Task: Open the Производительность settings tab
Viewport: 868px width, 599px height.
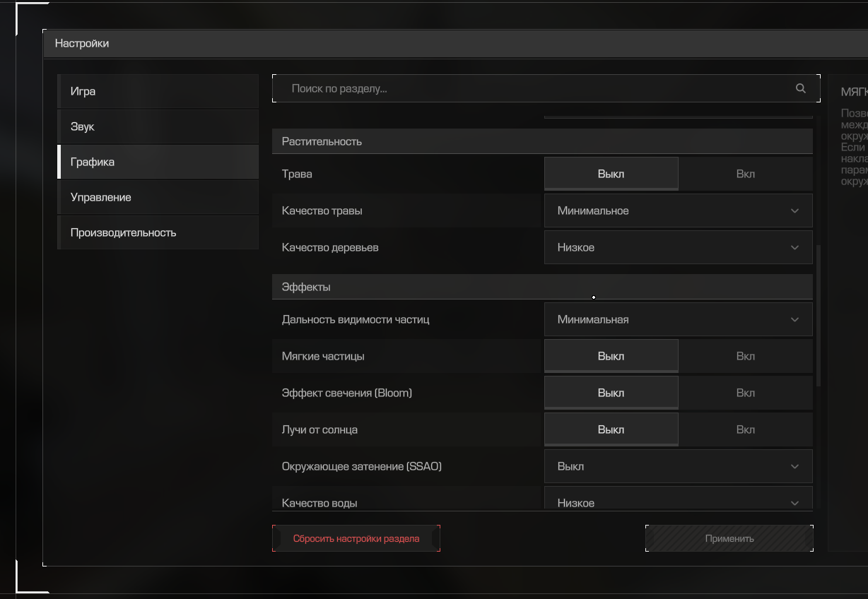Action: tap(158, 232)
